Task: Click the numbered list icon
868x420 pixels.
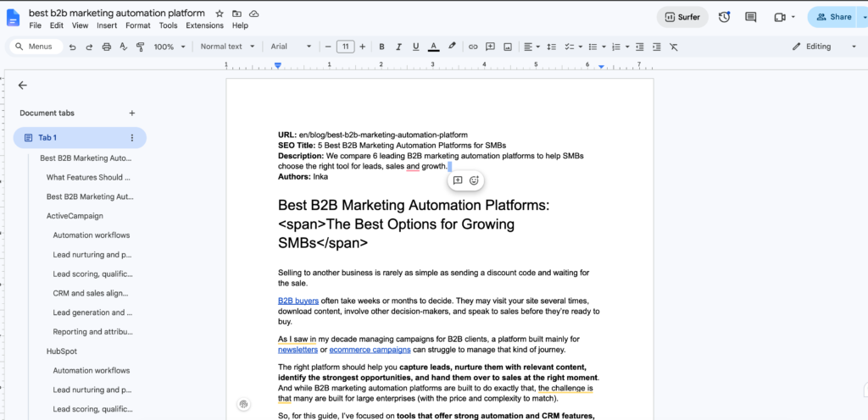Action: tap(616, 47)
